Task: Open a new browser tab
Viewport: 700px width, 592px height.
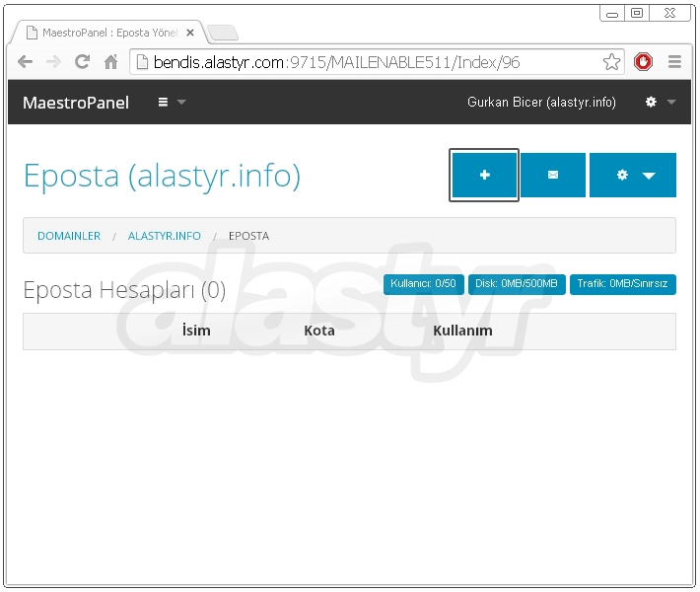Action: pyautogui.click(x=223, y=34)
